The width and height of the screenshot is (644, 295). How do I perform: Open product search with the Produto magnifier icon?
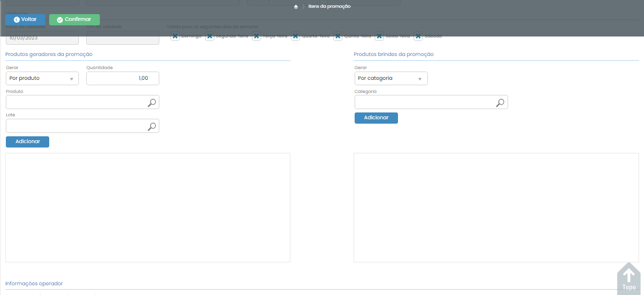152,102
